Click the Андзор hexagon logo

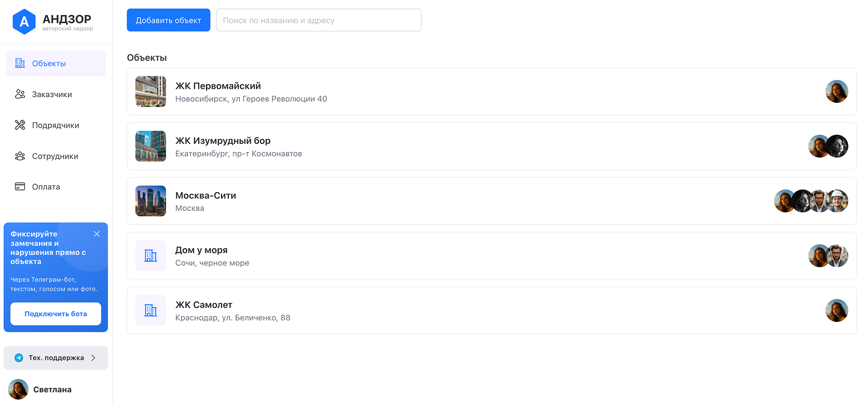coord(24,22)
